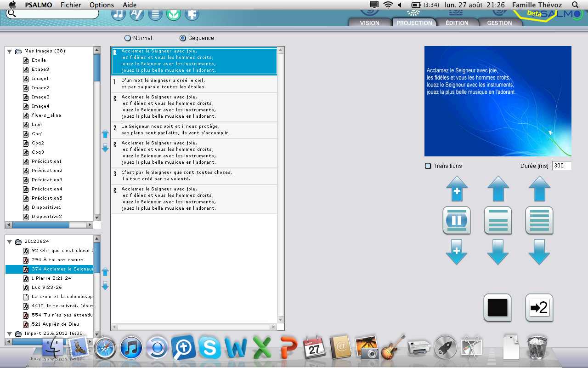
Task: Select verse 1 'D'un mot le Seigneur'
Action: point(194,84)
